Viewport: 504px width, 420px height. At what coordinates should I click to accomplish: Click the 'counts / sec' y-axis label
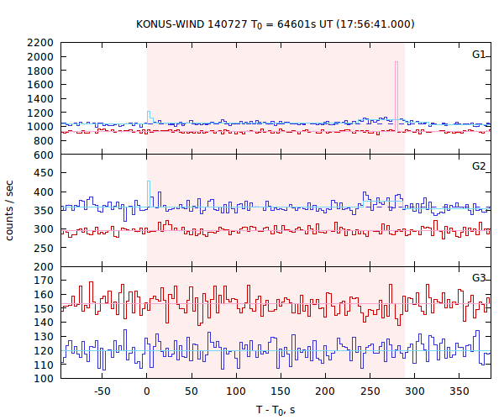coord(9,211)
